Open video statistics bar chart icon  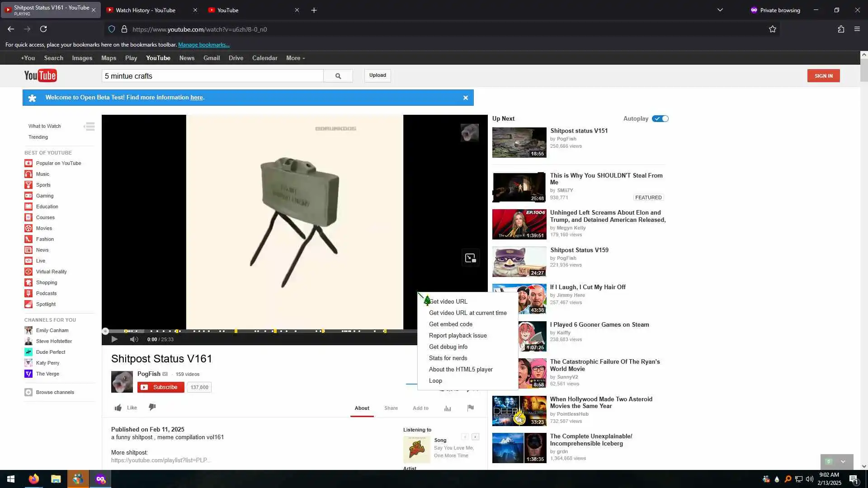(448, 408)
